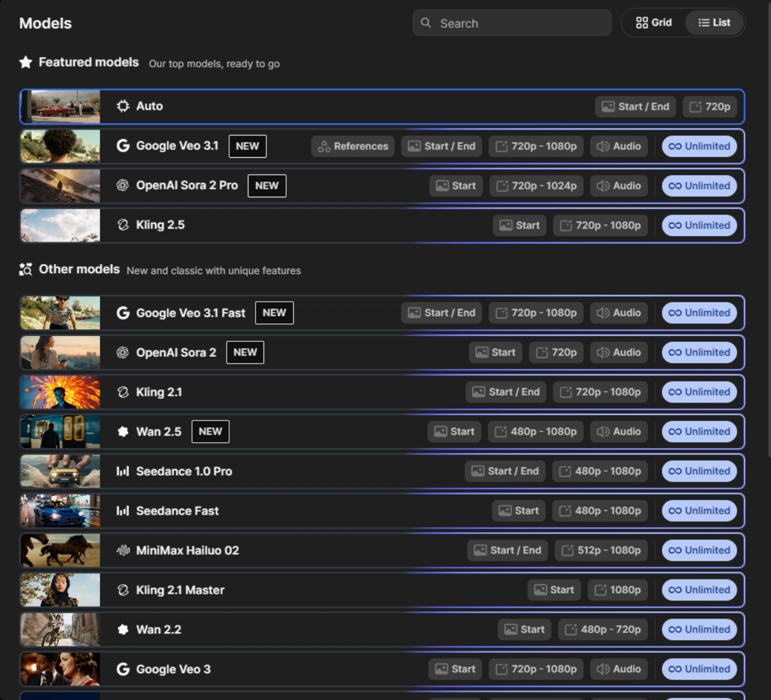
Task: Click the Google logo beside Google Veo 3.1 NEW
Action: [x=123, y=146]
